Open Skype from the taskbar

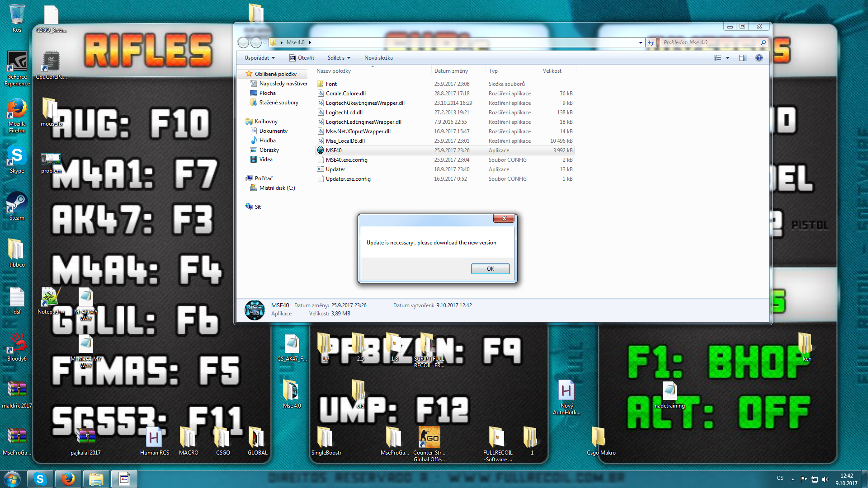(x=40, y=479)
